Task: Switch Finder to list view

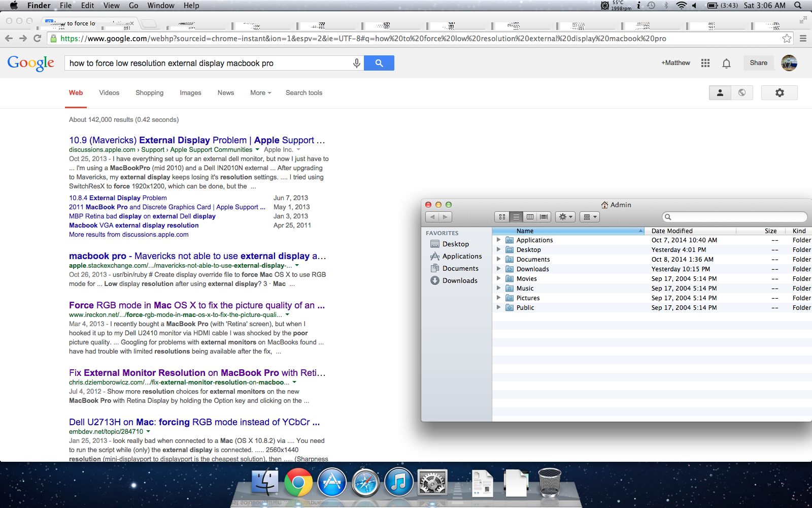Action: 516,217
